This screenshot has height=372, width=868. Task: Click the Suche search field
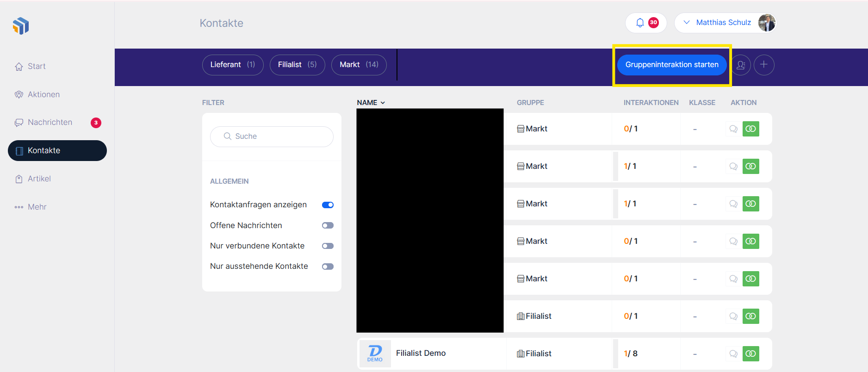pos(272,136)
